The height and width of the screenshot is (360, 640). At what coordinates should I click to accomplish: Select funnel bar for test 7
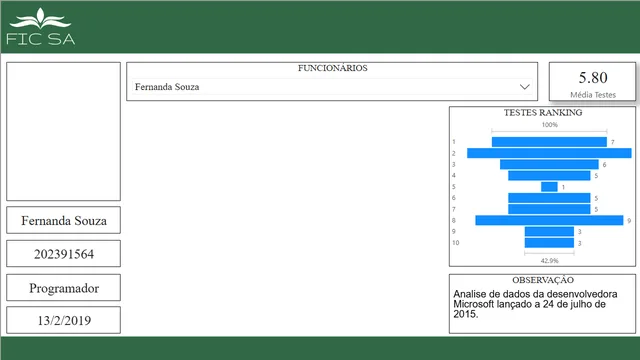549,209
